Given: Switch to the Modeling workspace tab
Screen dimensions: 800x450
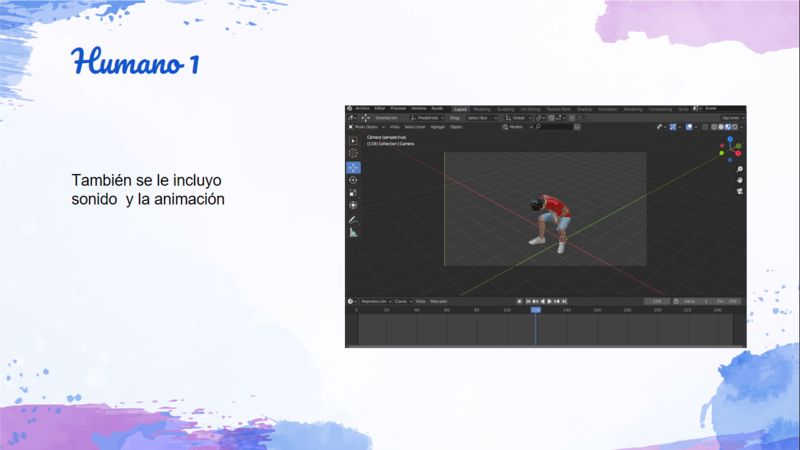Looking at the screenshot, I should (482, 109).
